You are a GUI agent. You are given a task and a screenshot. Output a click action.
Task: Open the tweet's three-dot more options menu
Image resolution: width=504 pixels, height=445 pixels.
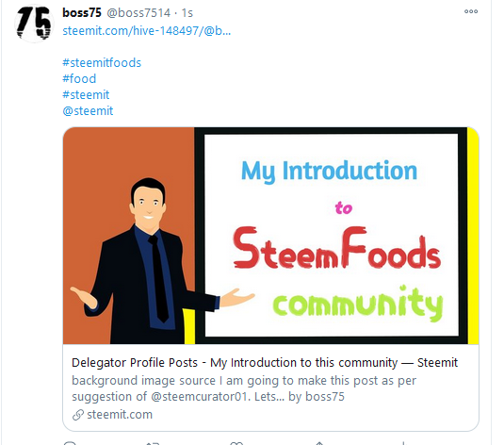471,11
